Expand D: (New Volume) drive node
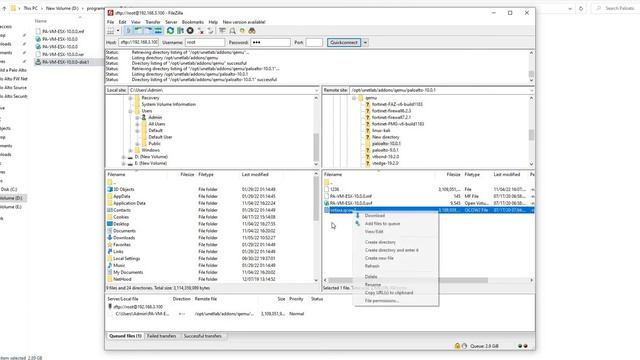Image resolution: width=640 pixels, height=360 pixels. (x=124, y=157)
